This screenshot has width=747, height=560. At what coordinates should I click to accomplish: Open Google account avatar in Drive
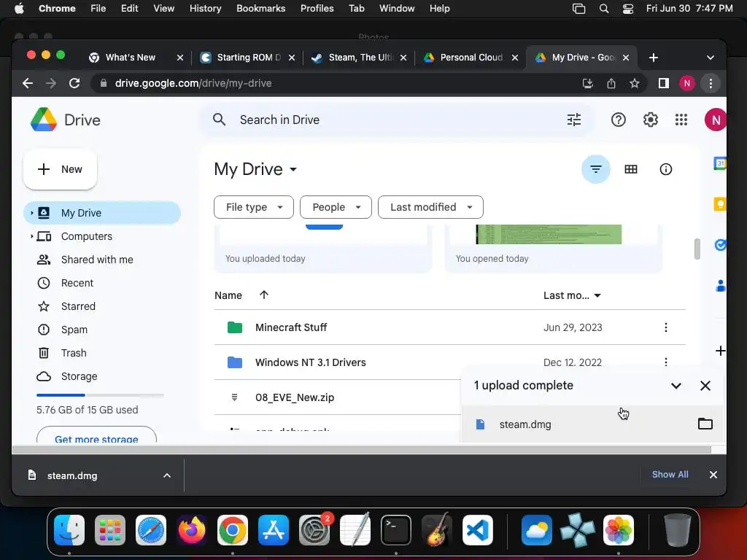click(x=716, y=120)
